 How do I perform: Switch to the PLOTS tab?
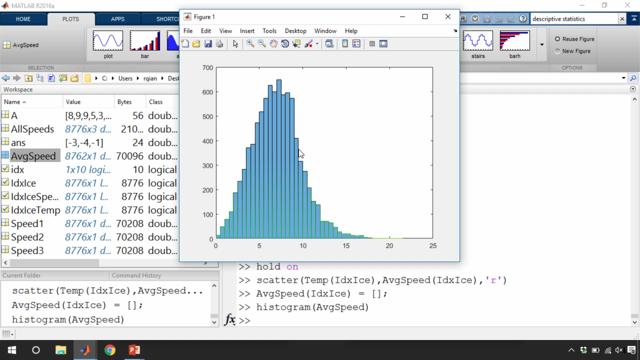pyautogui.click(x=71, y=19)
